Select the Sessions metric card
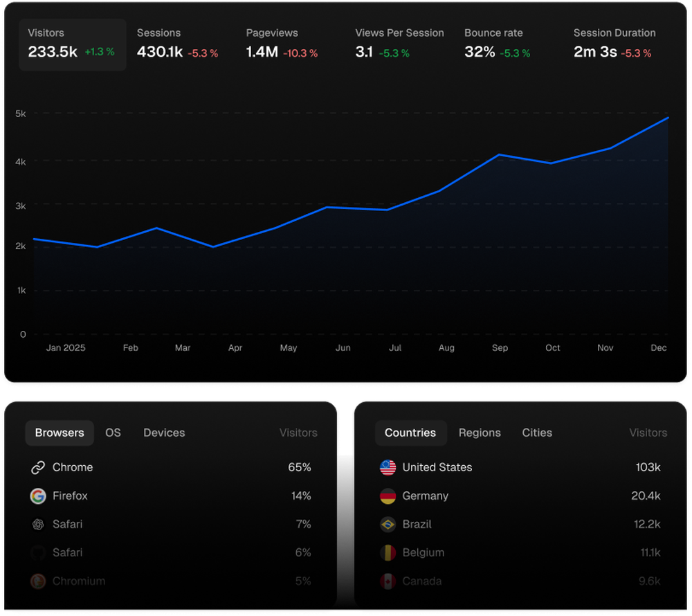This screenshot has width=692, height=616. point(177,44)
